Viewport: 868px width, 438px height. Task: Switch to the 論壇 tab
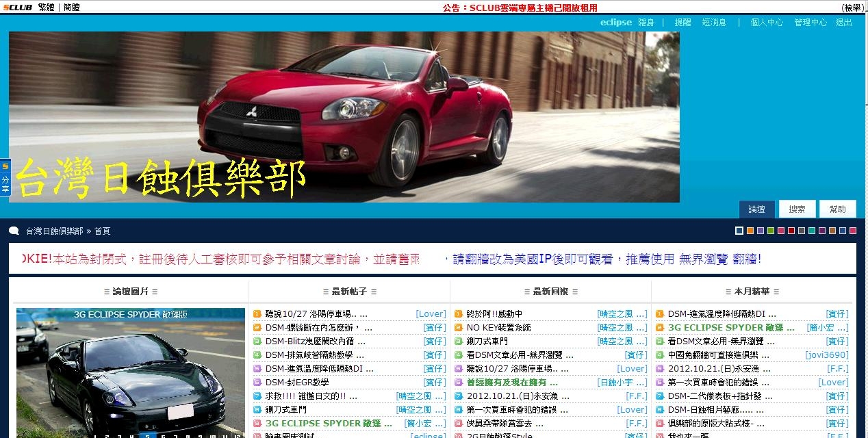[757, 209]
